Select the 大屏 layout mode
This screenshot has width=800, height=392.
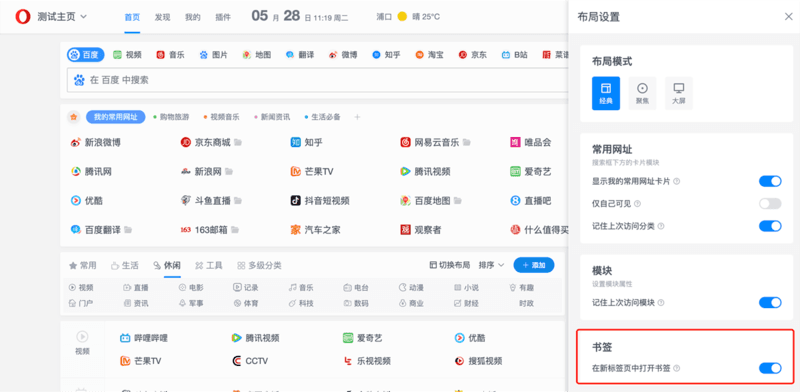(x=679, y=93)
